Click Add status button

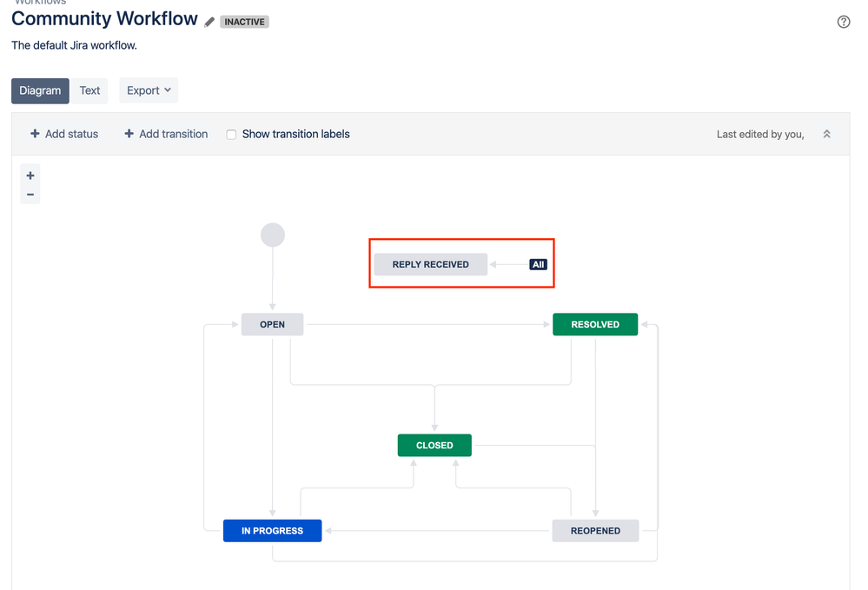(x=64, y=134)
